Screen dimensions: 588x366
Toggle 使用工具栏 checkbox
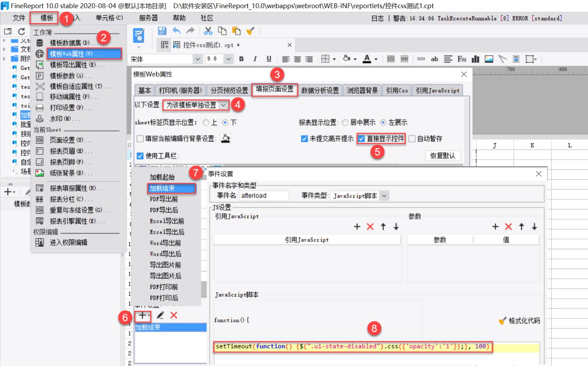[140, 156]
